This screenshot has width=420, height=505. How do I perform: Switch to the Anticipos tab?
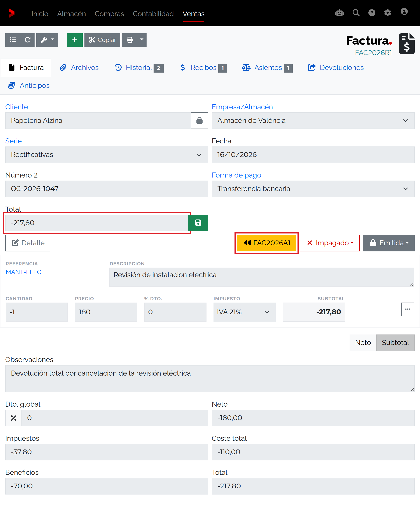pyautogui.click(x=29, y=85)
